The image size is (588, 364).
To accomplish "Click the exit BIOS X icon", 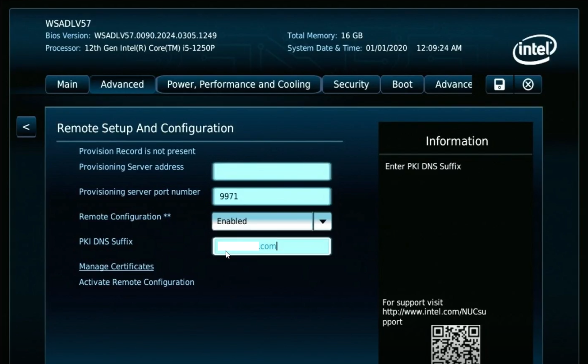I will click(x=528, y=84).
